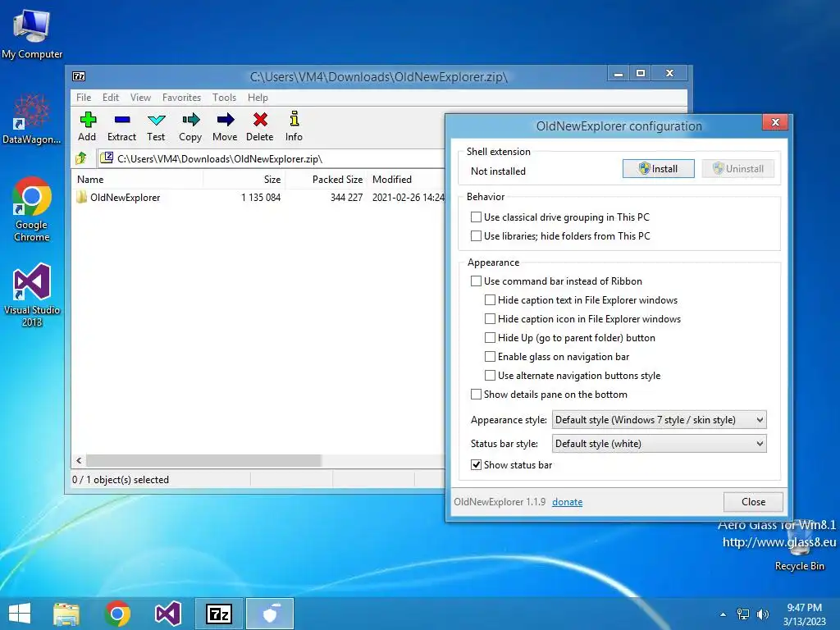The width and height of the screenshot is (840, 630).
Task: Open Chrome from the taskbar
Action: pyautogui.click(x=117, y=614)
